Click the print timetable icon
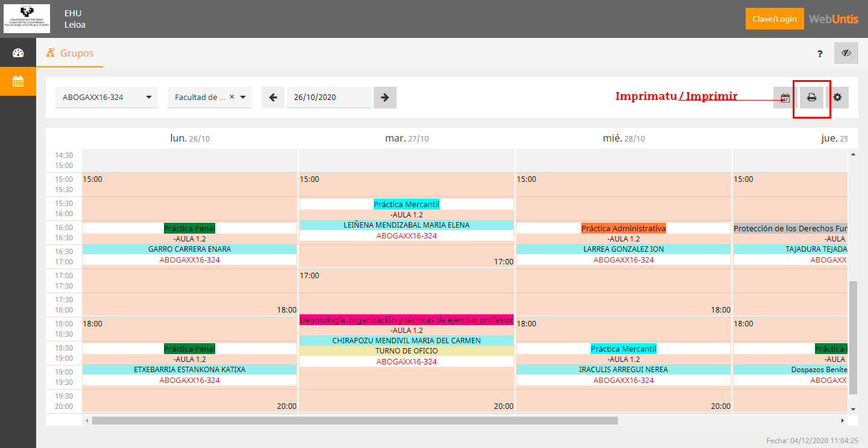This screenshot has width=868, height=448. tap(811, 98)
